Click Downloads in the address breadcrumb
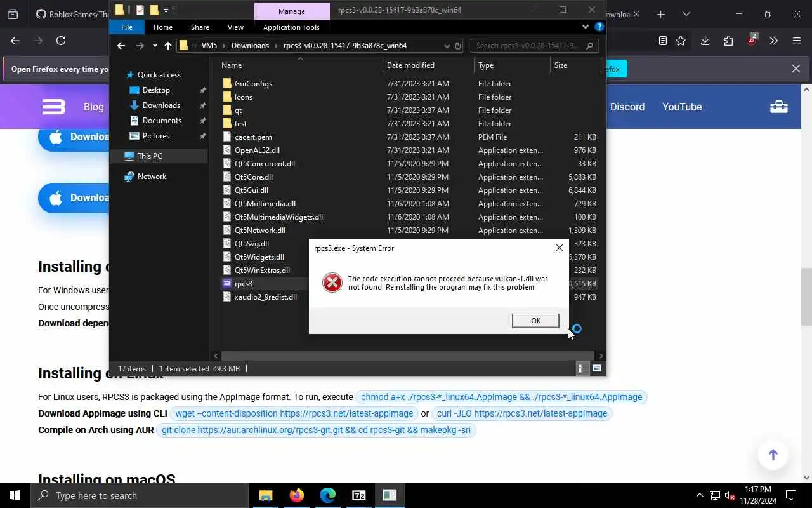 pyautogui.click(x=250, y=46)
